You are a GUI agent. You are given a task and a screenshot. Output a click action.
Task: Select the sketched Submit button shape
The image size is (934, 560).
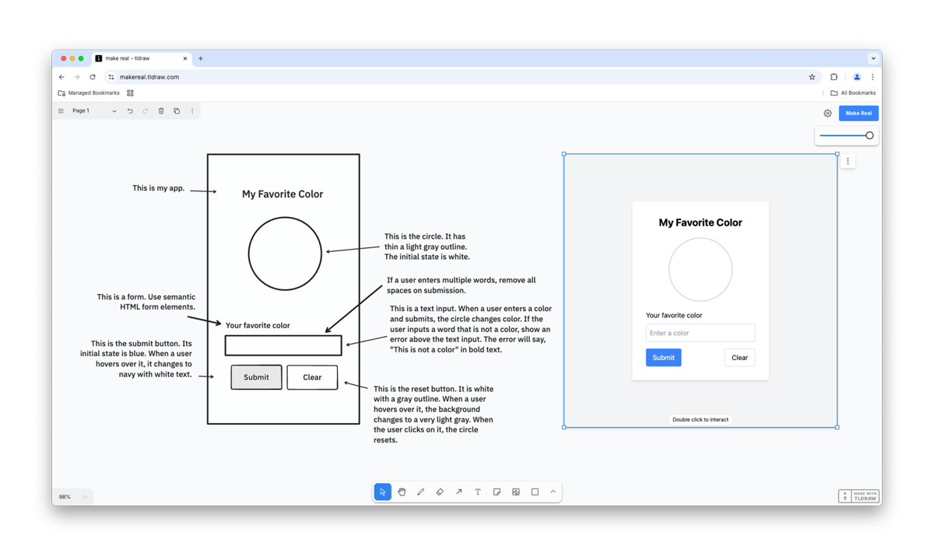(x=256, y=377)
